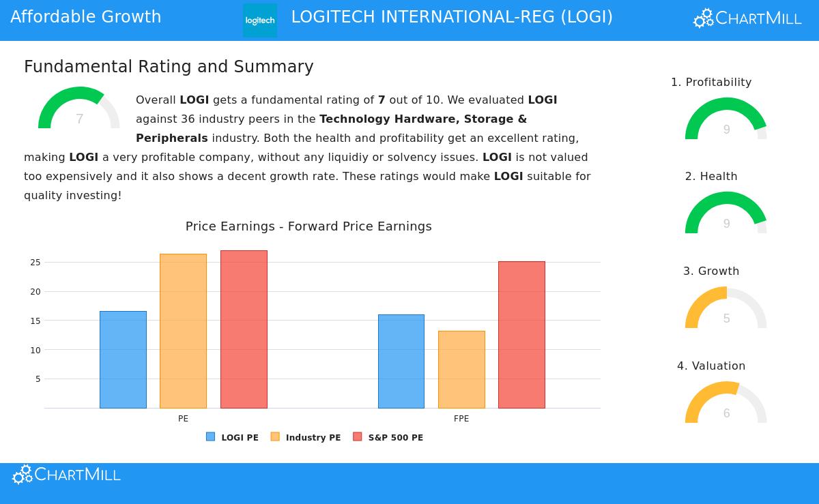
Task: Click the LOGITECH INTERNATIONAL-REG (LOGI) title link
Action: pyautogui.click(x=452, y=17)
